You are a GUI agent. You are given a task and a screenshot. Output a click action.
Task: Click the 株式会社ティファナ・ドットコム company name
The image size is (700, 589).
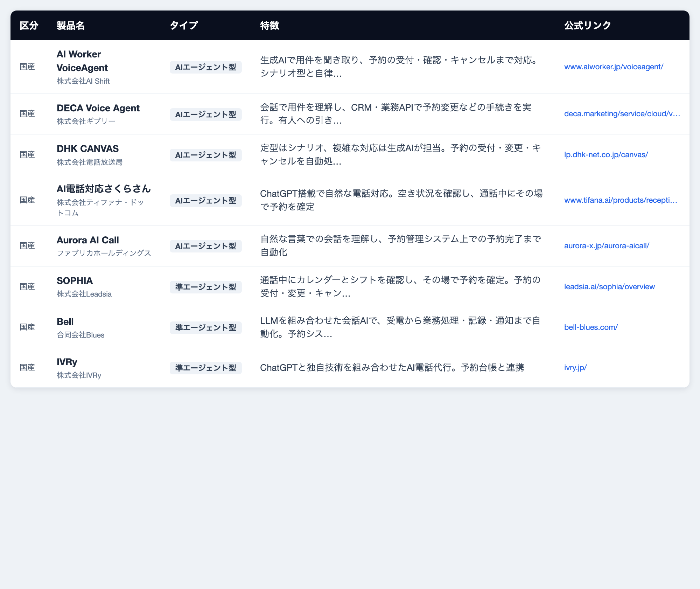(x=100, y=208)
